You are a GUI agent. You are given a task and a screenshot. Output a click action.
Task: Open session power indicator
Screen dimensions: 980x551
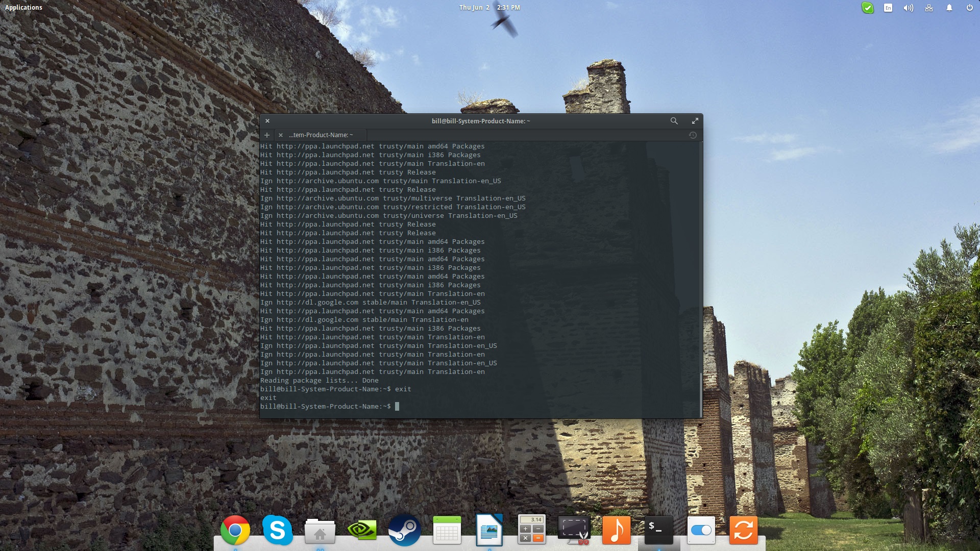969,8
